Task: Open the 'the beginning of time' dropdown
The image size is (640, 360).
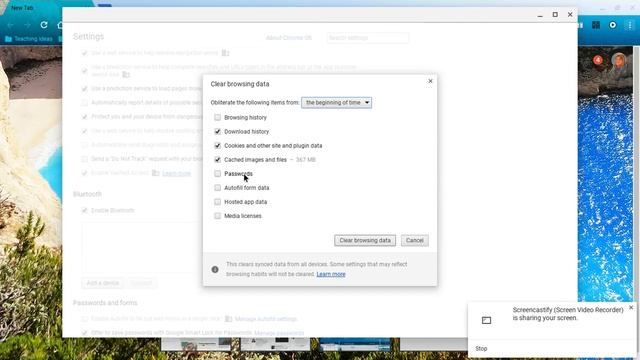Action: [x=336, y=103]
